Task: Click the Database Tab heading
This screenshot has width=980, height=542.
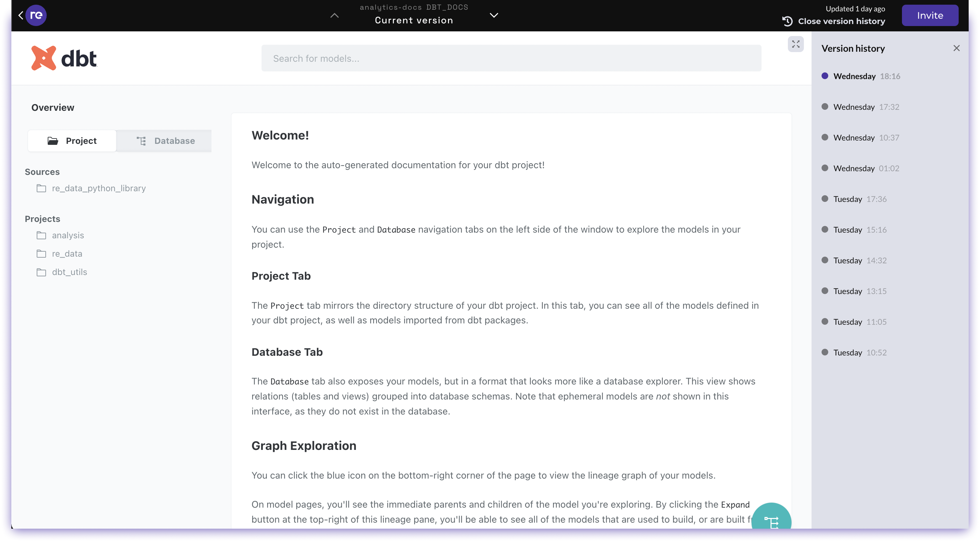Action: pos(287,352)
